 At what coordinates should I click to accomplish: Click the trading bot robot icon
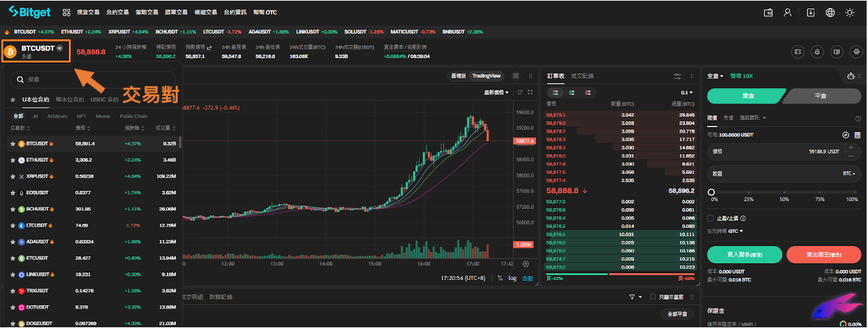point(851,76)
